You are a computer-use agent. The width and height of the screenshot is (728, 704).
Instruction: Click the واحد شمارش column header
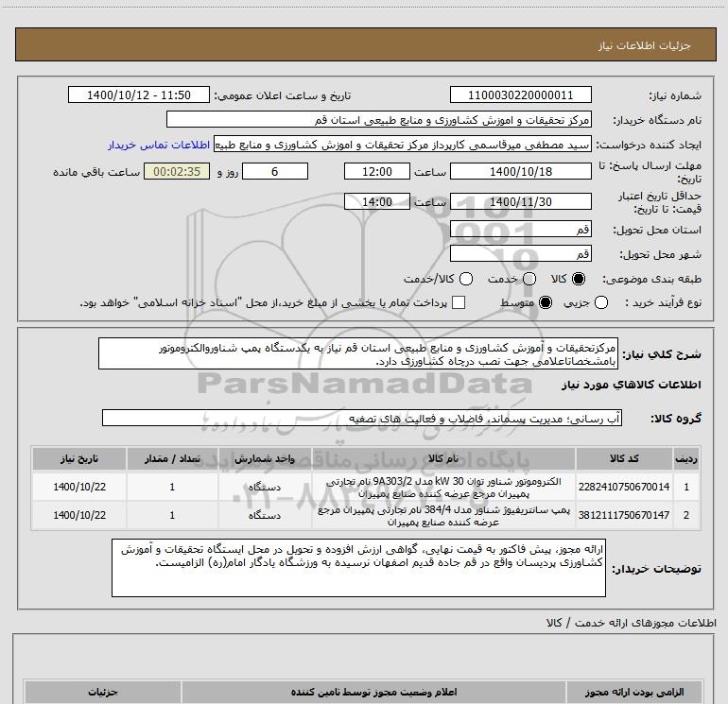click(x=265, y=458)
